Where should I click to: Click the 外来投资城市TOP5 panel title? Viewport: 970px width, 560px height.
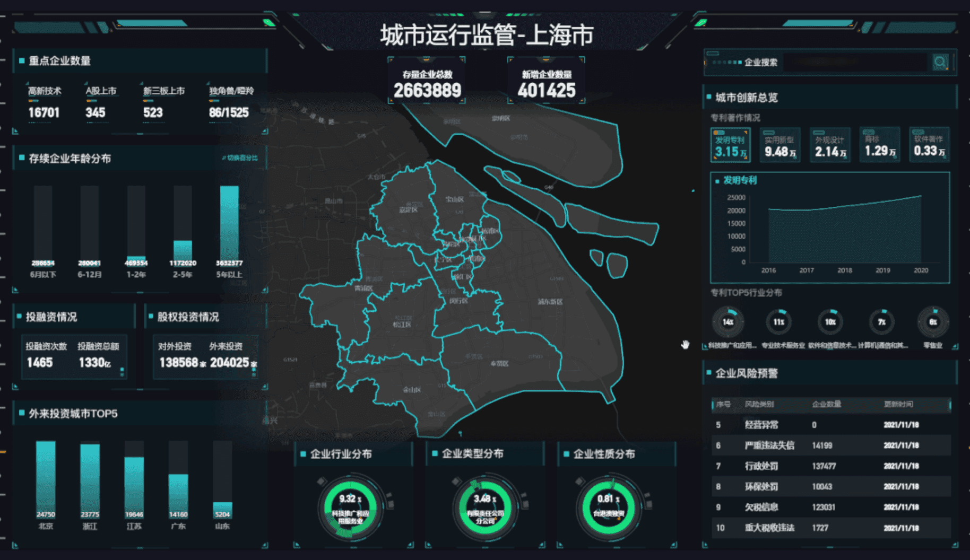click(73, 414)
